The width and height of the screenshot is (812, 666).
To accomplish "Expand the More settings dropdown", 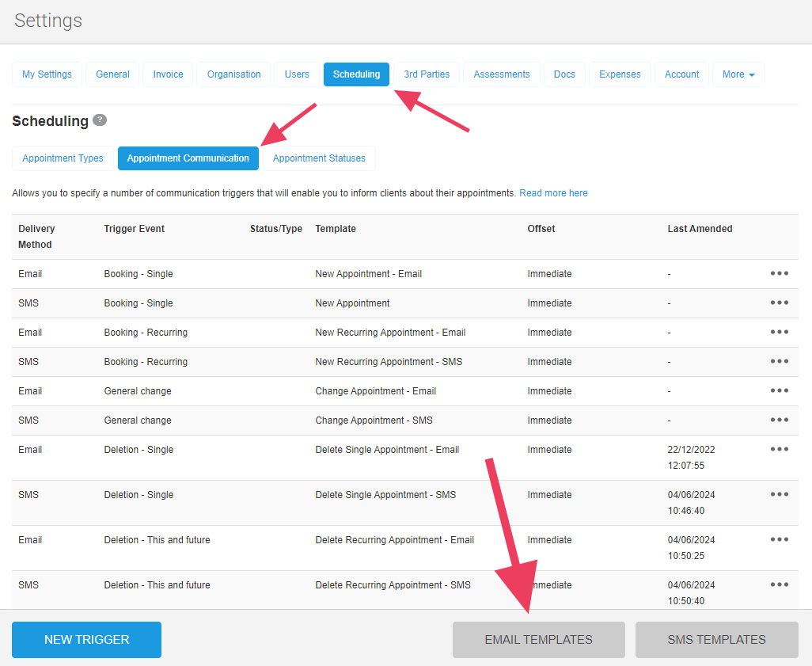I will click(x=738, y=74).
